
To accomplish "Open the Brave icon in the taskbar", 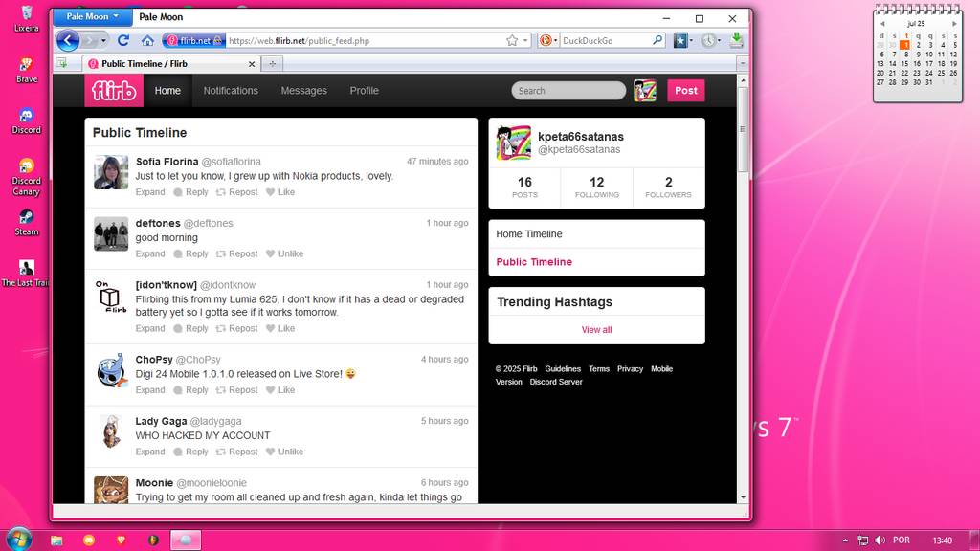I will click(x=121, y=540).
